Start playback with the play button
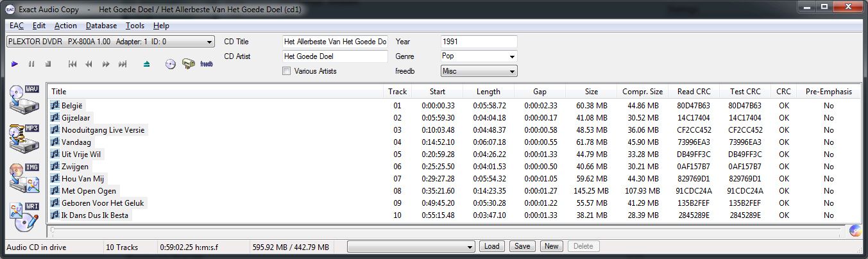This screenshot has width=868, height=259. click(x=15, y=64)
